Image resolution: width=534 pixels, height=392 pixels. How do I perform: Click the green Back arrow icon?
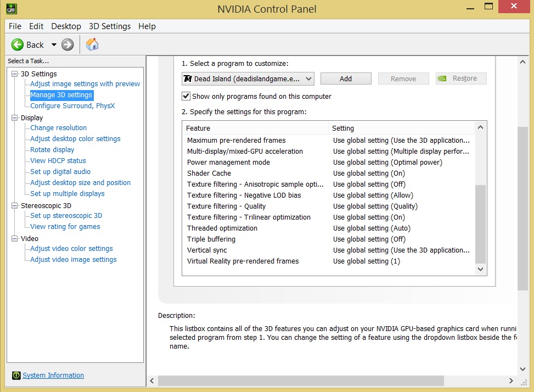pos(18,44)
